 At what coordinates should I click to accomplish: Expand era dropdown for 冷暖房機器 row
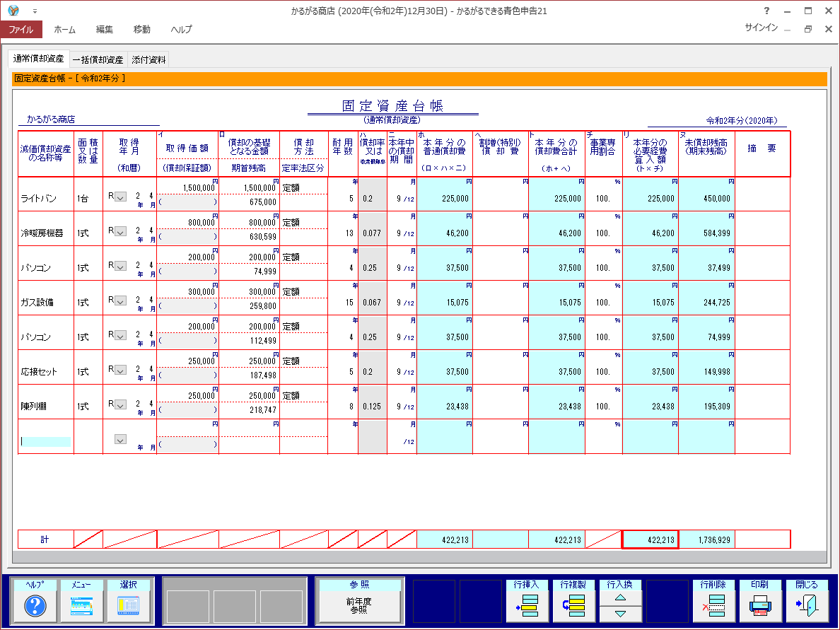120,231
